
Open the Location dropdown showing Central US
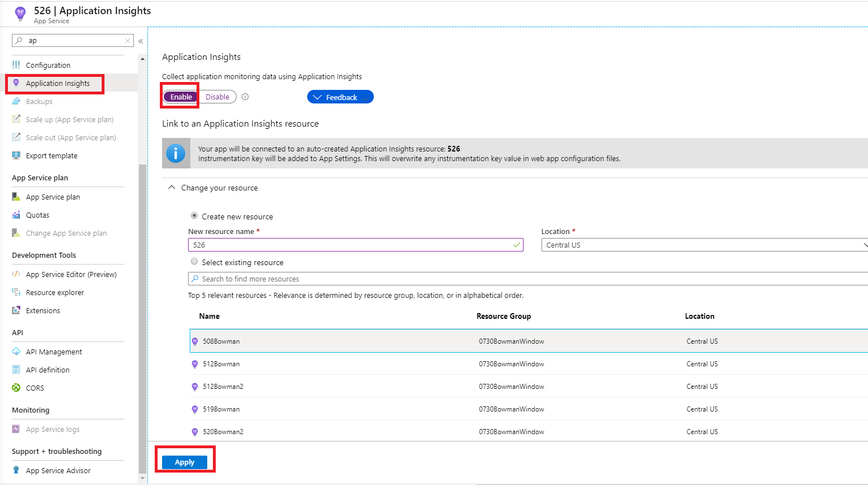pos(678,245)
